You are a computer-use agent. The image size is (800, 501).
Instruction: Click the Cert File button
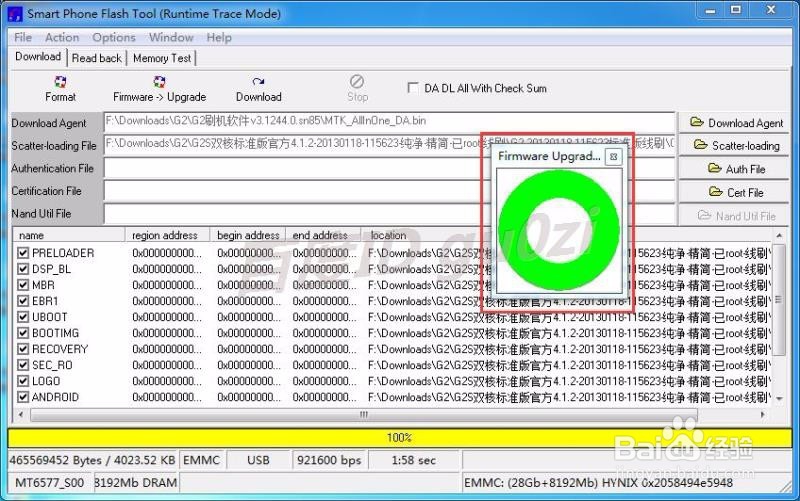click(x=734, y=192)
